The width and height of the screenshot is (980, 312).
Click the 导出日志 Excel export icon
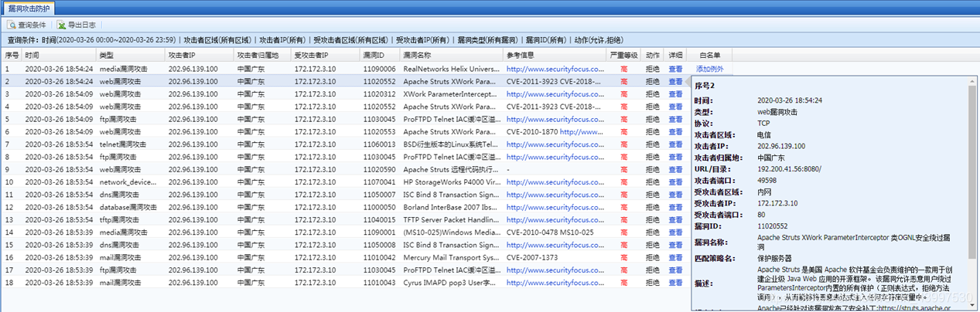(x=62, y=25)
